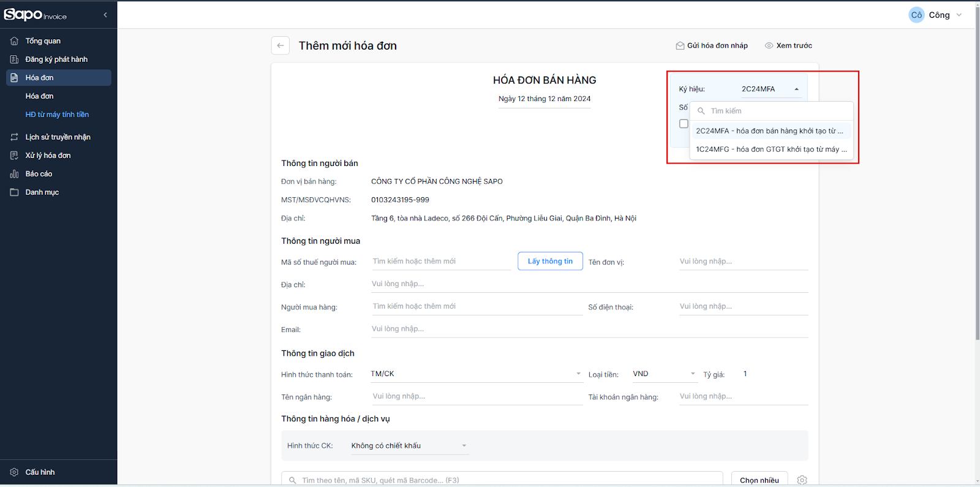Select 1C24MFG hóa đơn GTGT option
This screenshot has height=487, width=980.
(772, 149)
